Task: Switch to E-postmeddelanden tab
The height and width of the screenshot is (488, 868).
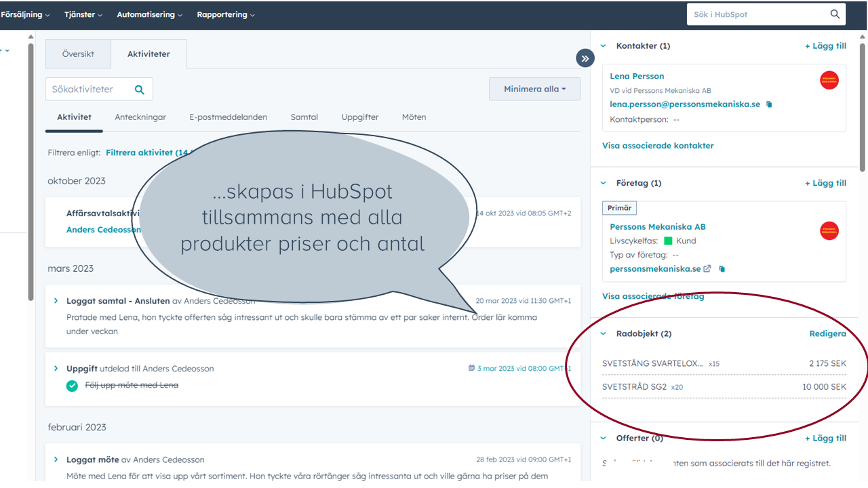Action: click(228, 117)
